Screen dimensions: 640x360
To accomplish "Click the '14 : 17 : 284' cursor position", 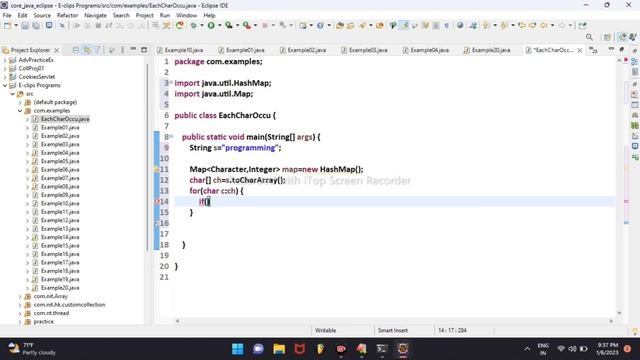I will point(452,331).
